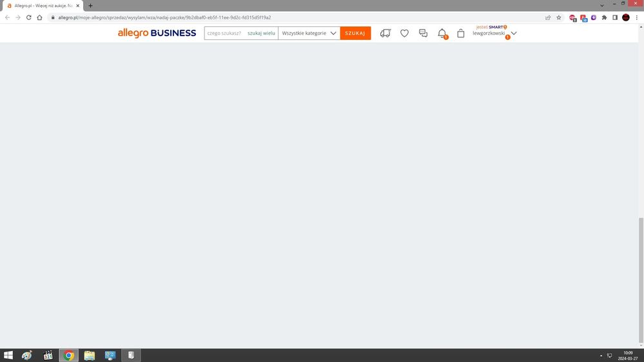Image resolution: width=644 pixels, height=362 pixels.
Task: Open a new browser tab
Action: point(90,6)
